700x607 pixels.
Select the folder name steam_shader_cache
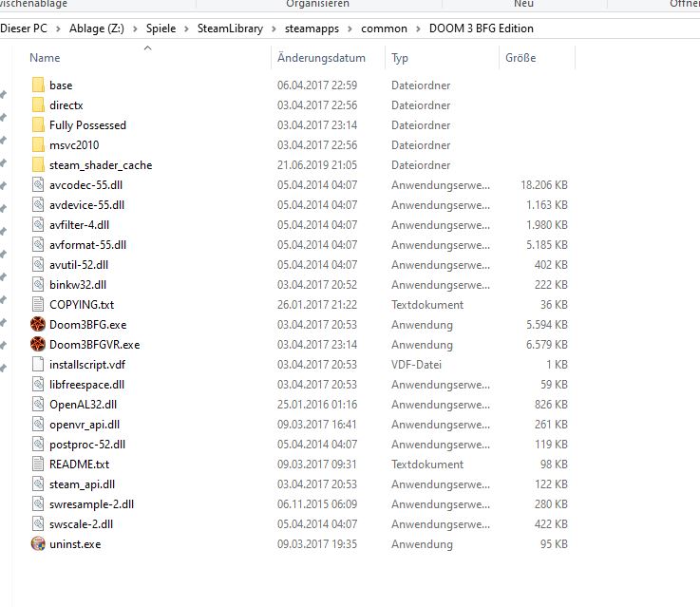coord(101,165)
